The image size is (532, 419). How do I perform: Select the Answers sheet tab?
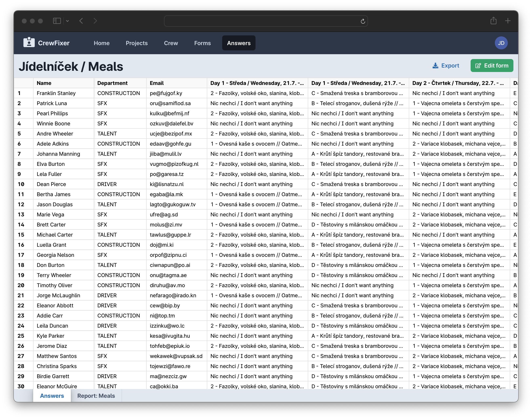(x=52, y=396)
